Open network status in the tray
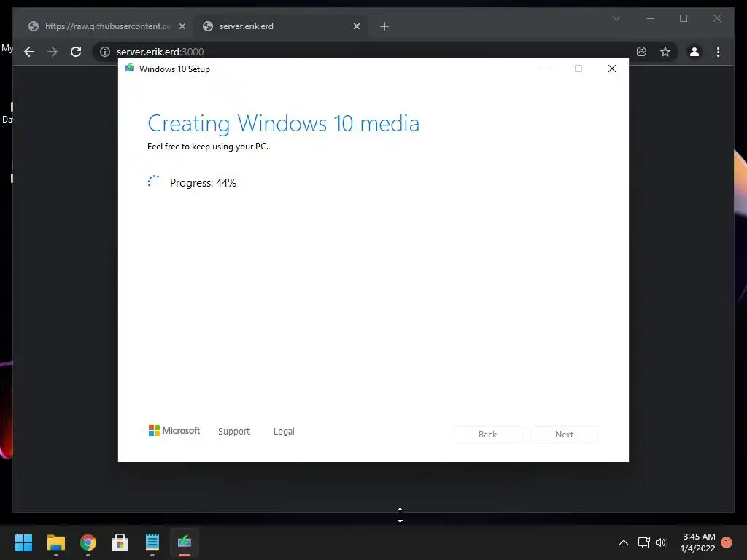Viewport: 747px width, 560px height. [643, 542]
